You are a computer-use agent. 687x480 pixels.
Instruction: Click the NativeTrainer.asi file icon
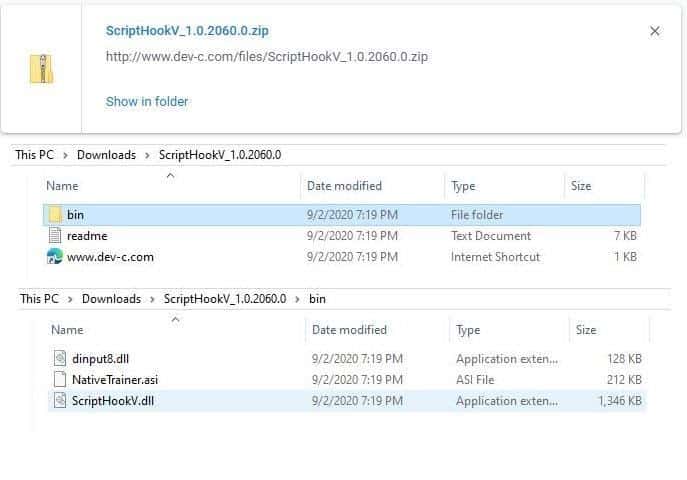coord(59,380)
